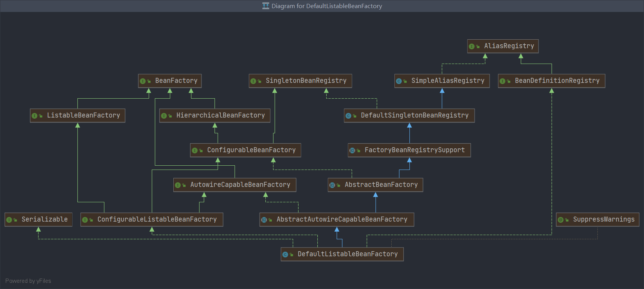
Task: Select the FactoryBeanRegistrySupport node label
Action: tap(414, 150)
